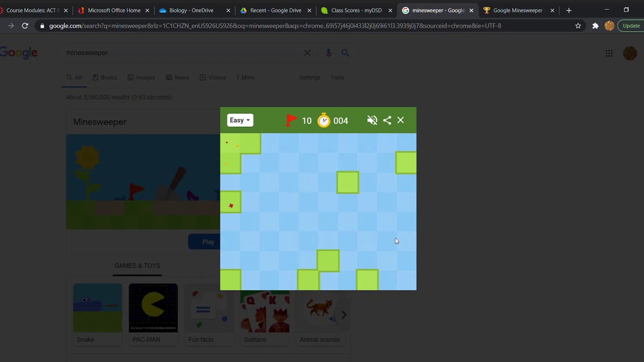Open search Tools
644x362 pixels.
click(x=338, y=77)
